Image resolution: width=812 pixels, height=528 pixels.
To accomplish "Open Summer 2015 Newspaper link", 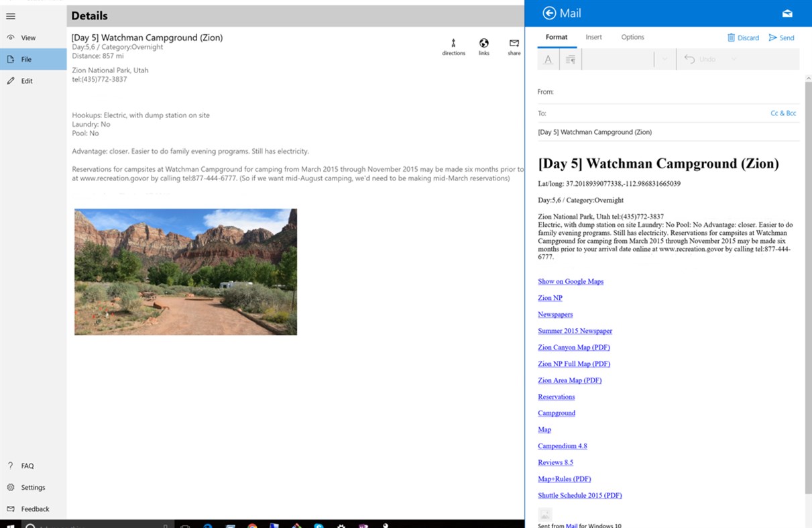I will click(x=575, y=331).
